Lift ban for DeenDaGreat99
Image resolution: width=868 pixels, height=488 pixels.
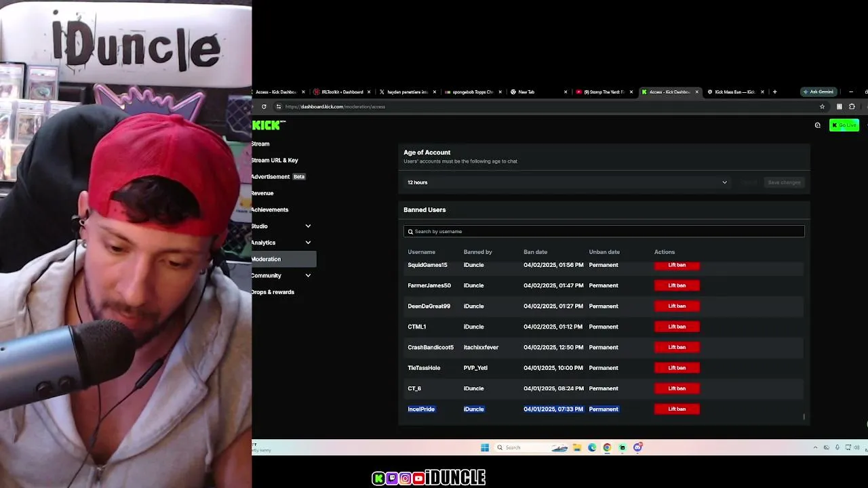tap(677, 306)
